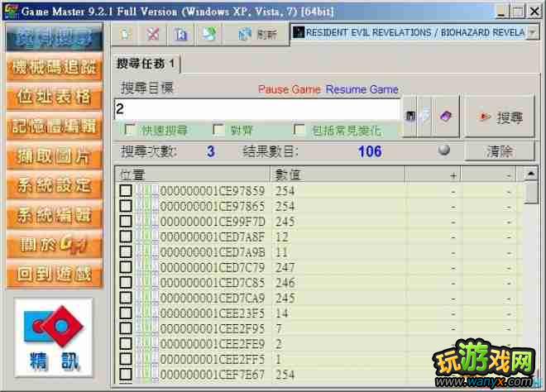Toggle the 對齊 checkbox
The height and width of the screenshot is (392, 546).
tap(218, 131)
